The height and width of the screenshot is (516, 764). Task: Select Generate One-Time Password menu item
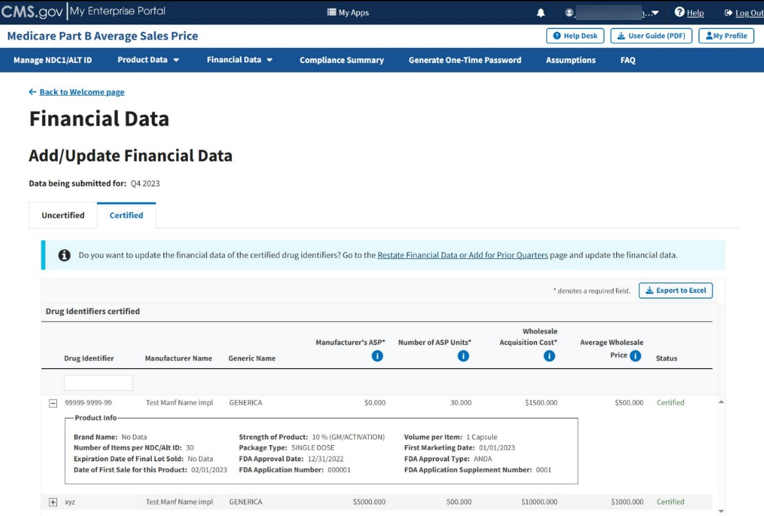click(465, 60)
